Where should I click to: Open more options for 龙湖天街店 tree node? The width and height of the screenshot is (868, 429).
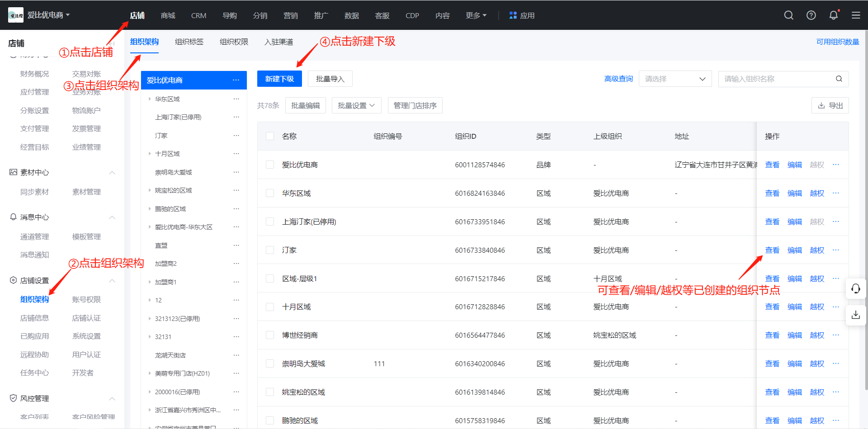[x=236, y=355]
